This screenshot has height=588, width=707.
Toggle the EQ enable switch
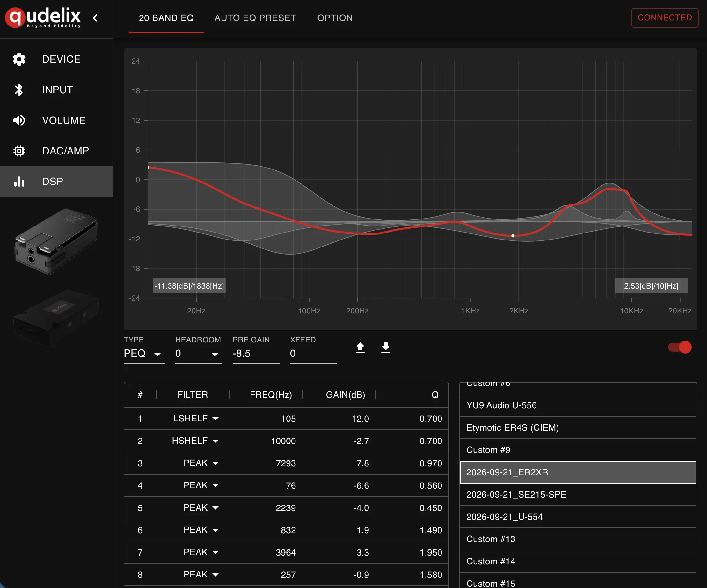(x=680, y=347)
